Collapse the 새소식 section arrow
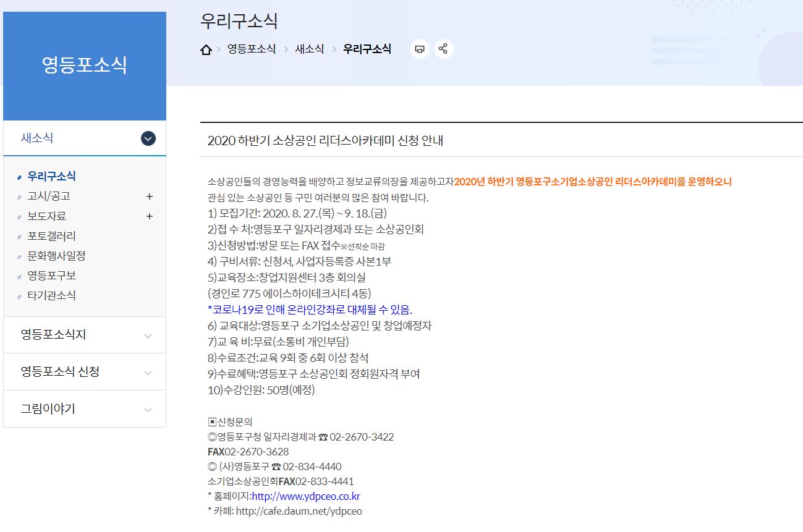Image resolution: width=803 pixels, height=532 pixels. click(x=148, y=138)
